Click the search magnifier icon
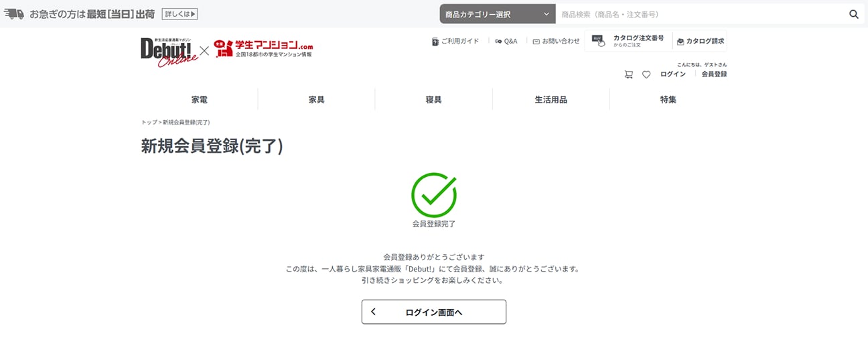The image size is (868, 348). (853, 14)
